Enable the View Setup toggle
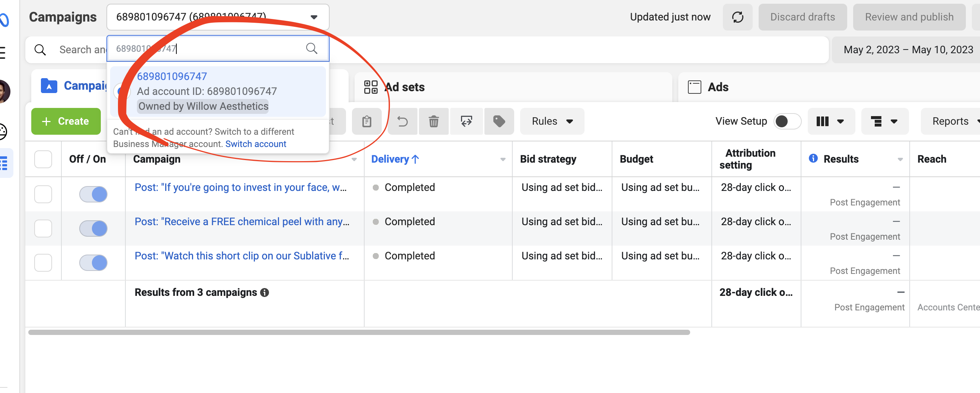The height and width of the screenshot is (393, 980). coord(788,121)
